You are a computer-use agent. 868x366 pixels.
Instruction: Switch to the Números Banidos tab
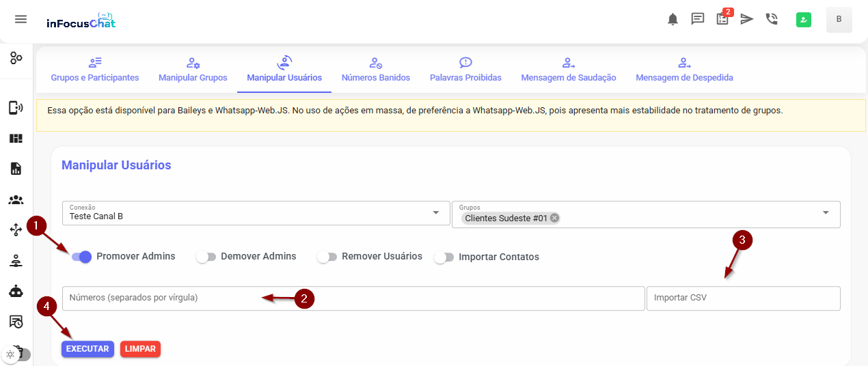(375, 70)
